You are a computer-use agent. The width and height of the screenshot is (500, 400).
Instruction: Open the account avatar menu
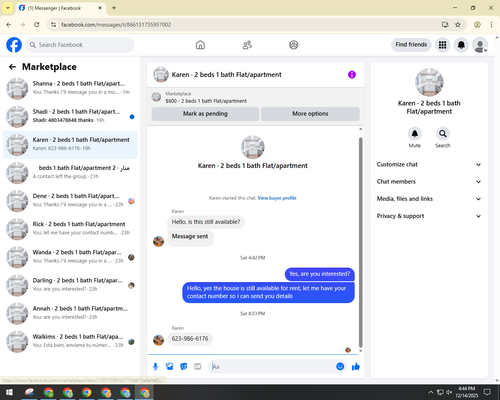[480, 45]
